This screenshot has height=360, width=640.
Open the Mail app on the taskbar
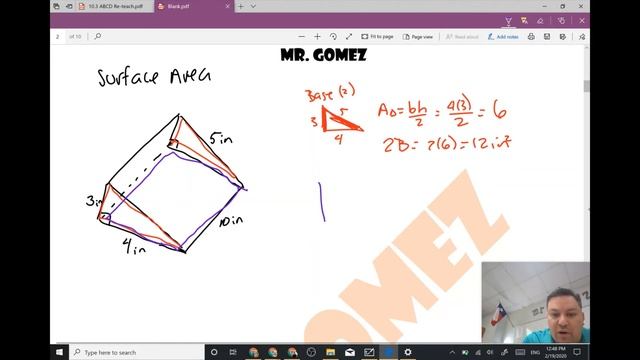coord(350,352)
